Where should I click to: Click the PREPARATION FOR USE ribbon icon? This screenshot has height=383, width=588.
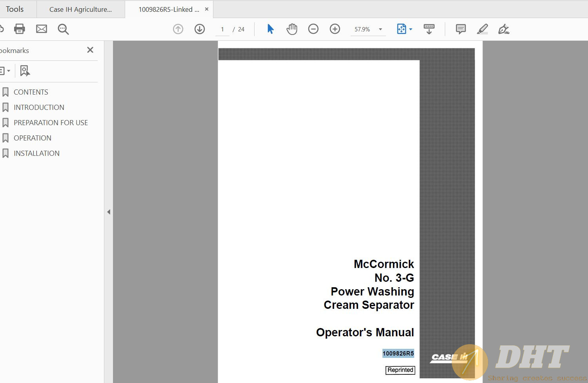pyautogui.click(x=5, y=123)
